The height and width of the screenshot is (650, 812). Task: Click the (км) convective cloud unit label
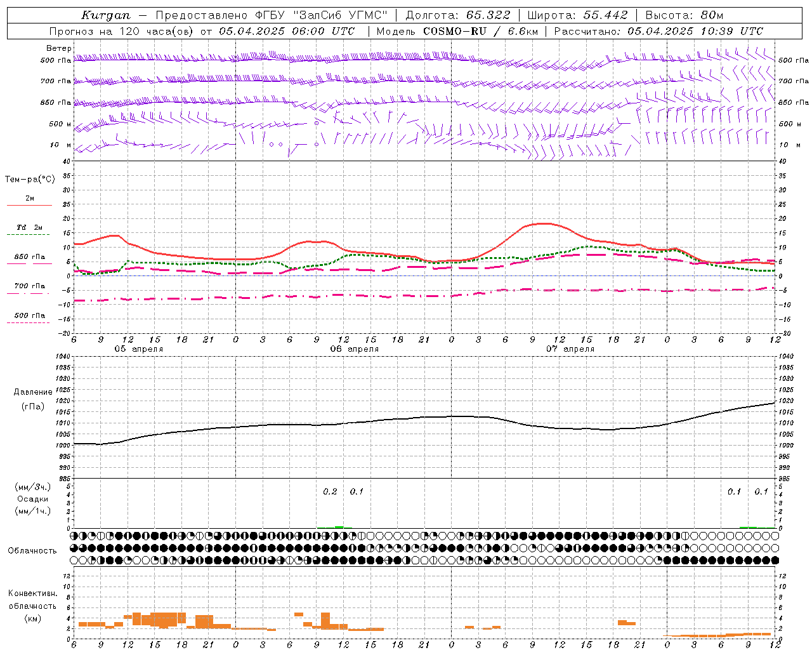pyautogui.click(x=33, y=618)
